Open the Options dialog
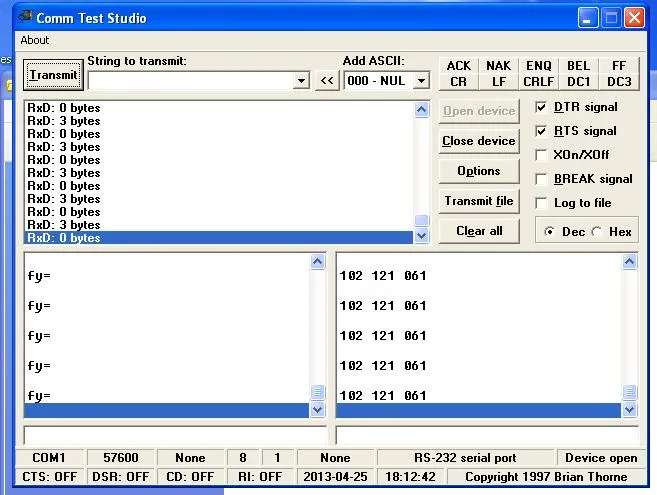 click(x=479, y=171)
